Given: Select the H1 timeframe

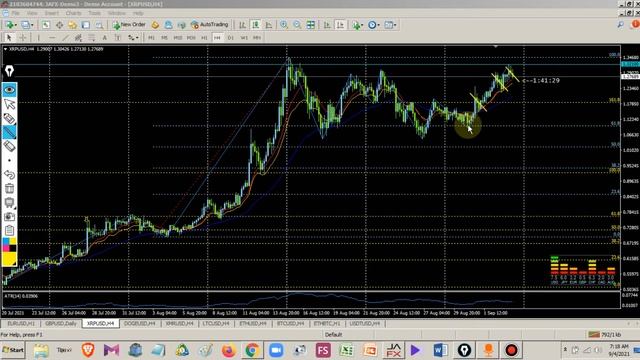Looking at the screenshot, I should (x=204, y=38).
